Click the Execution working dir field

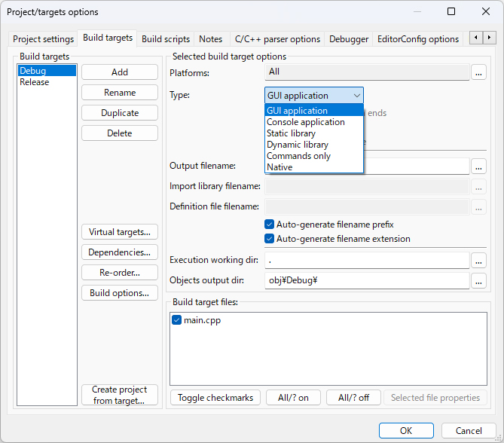pyautogui.click(x=367, y=261)
